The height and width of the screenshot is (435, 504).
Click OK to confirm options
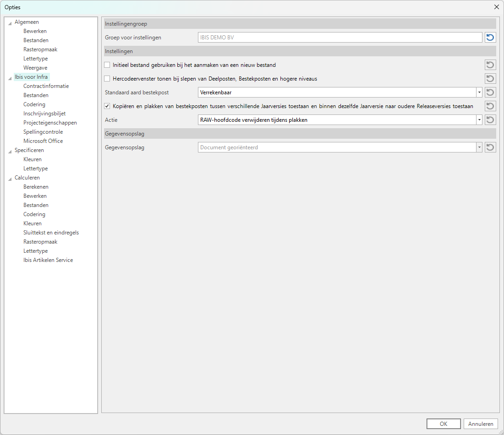coord(443,424)
